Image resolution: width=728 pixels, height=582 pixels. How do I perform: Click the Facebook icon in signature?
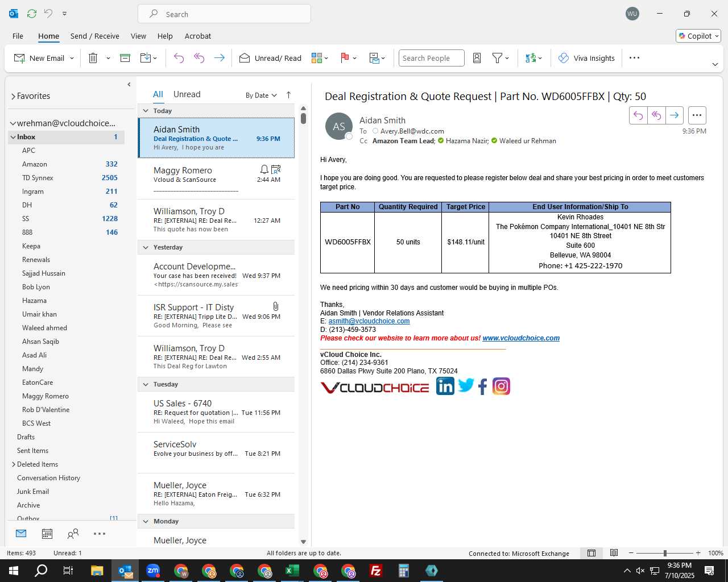pyautogui.click(x=483, y=387)
